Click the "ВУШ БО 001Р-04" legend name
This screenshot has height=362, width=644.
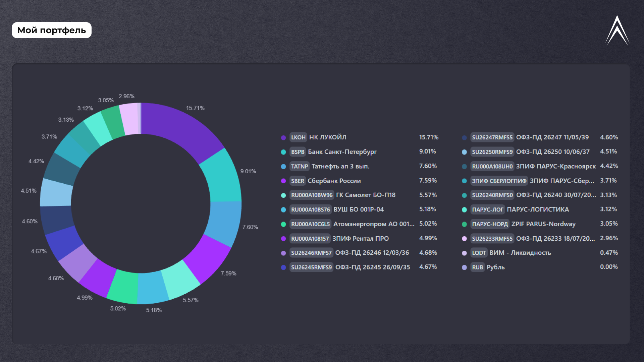pos(359,209)
